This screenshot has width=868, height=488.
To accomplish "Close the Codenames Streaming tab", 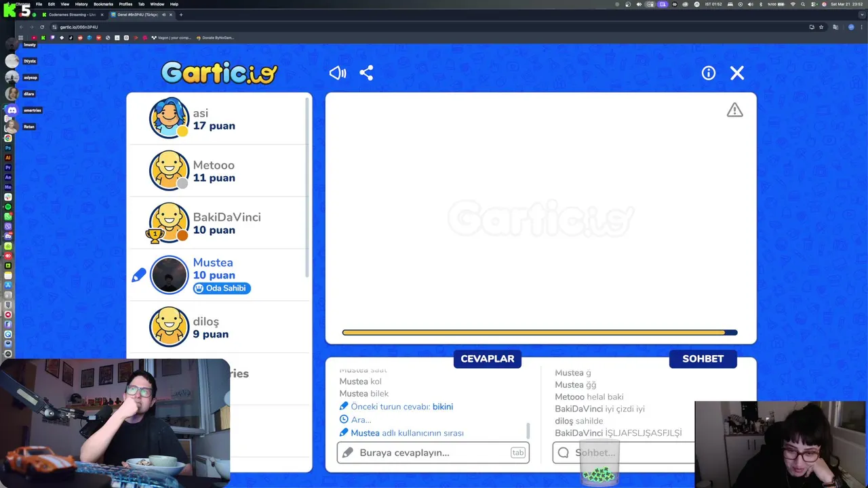I will point(102,14).
